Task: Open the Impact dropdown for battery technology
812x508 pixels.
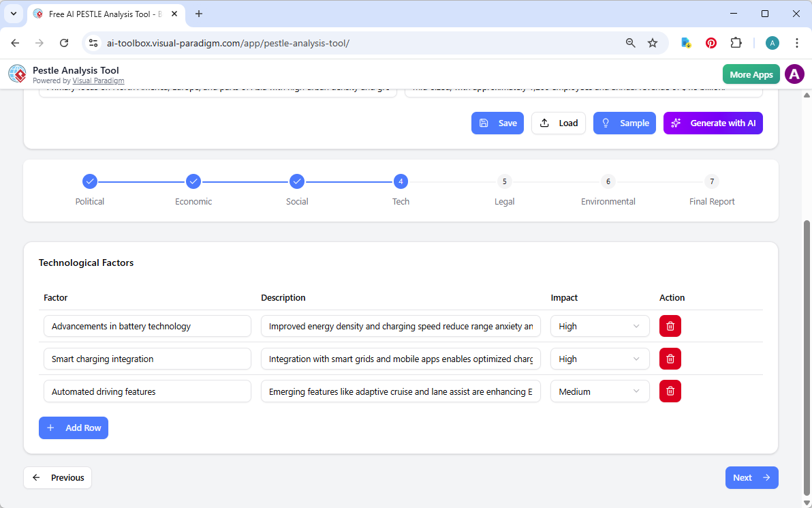Action: point(599,326)
